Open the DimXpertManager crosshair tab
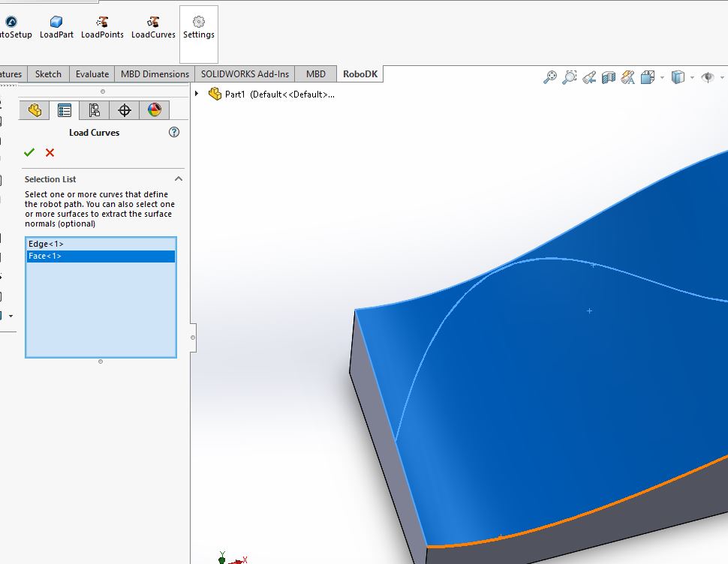 point(125,110)
